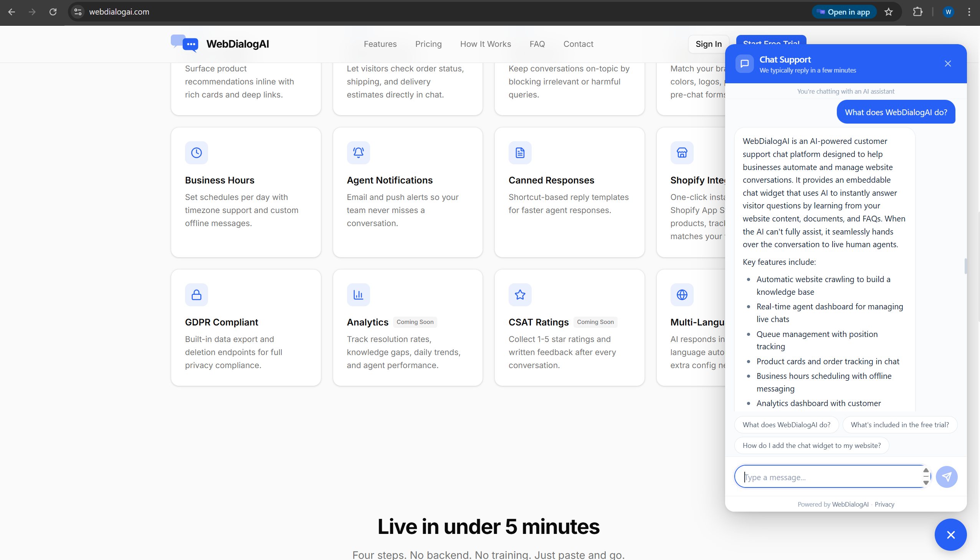Select "What's included in the free trial?" suggestion
This screenshot has height=560, width=980.
point(899,425)
